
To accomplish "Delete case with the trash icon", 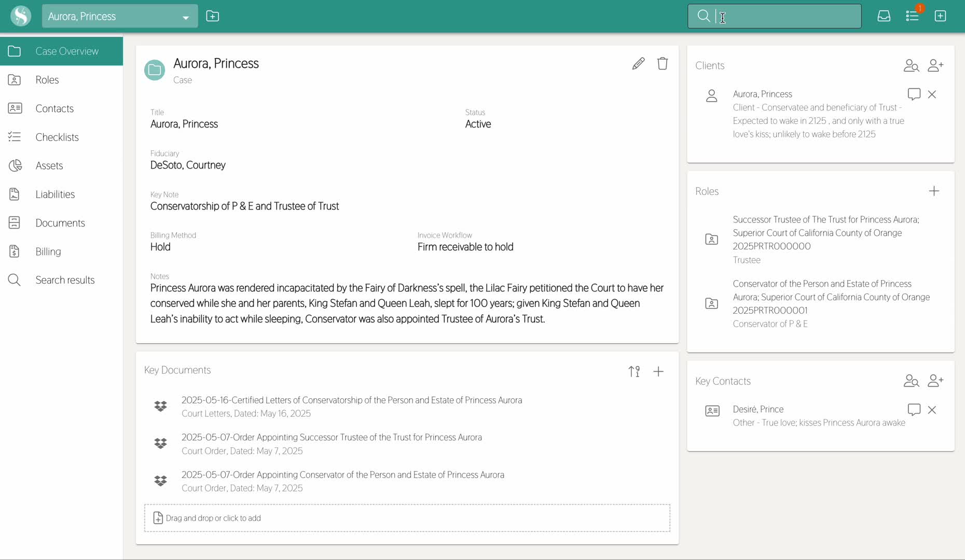I will click(x=663, y=63).
